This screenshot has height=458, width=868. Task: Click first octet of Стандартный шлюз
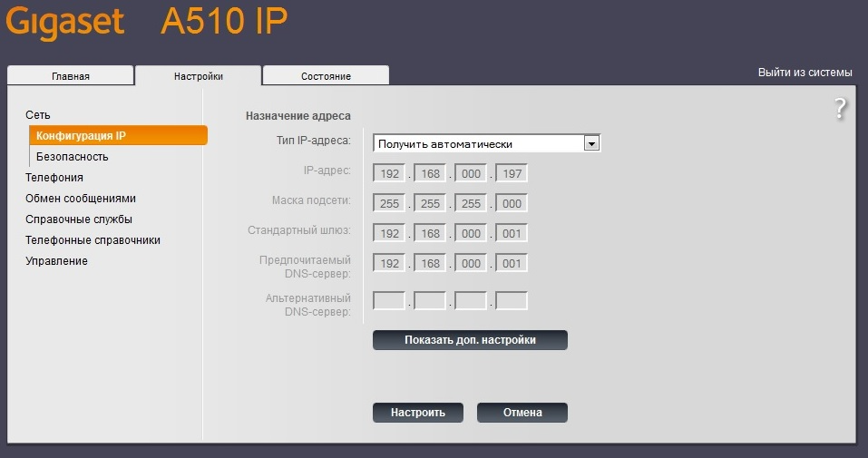coord(389,233)
